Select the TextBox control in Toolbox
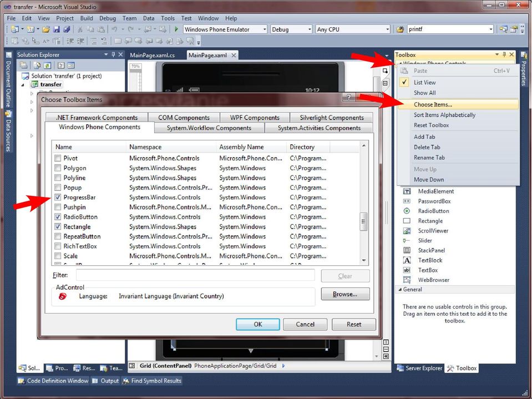The image size is (532, 399). (428, 270)
